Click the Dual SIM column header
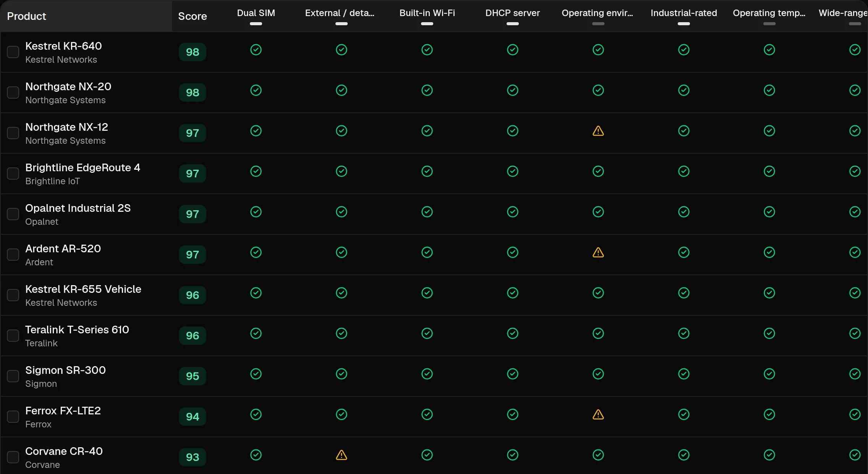Viewport: 868px width, 474px height. [256, 13]
